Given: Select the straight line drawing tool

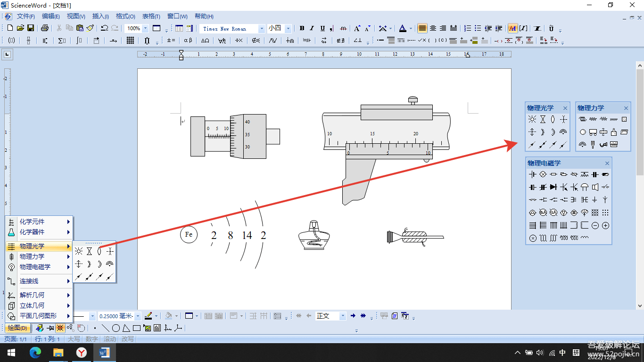Looking at the screenshot, I should click(106, 328).
